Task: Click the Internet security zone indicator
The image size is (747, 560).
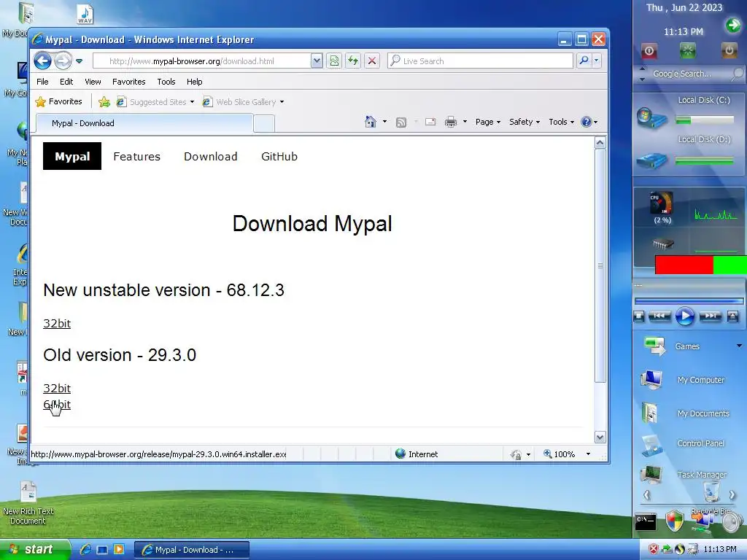Action: (x=417, y=454)
